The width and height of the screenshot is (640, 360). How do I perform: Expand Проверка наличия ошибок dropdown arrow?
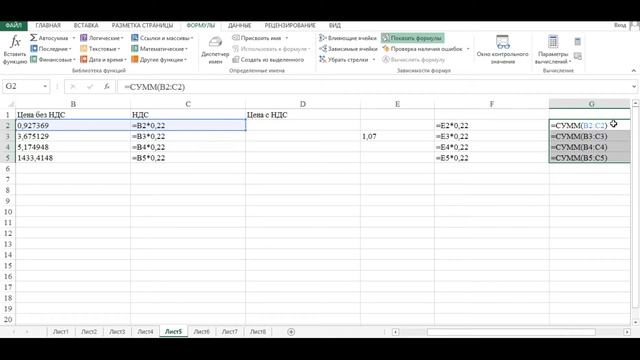coord(468,49)
